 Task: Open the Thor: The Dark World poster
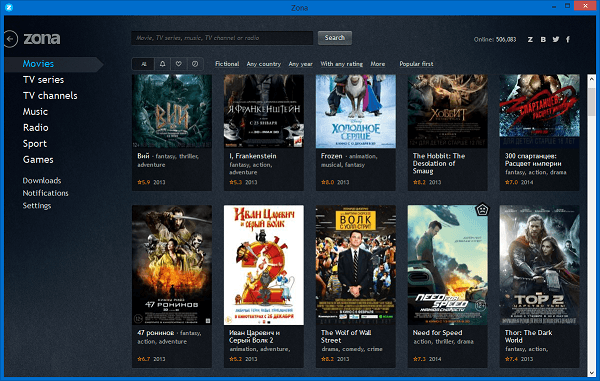tap(540, 265)
